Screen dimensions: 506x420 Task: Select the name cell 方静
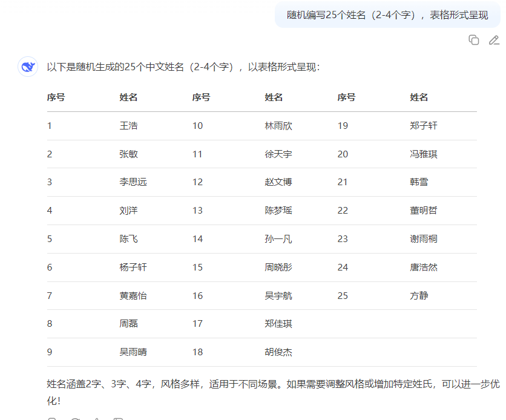pos(419,296)
